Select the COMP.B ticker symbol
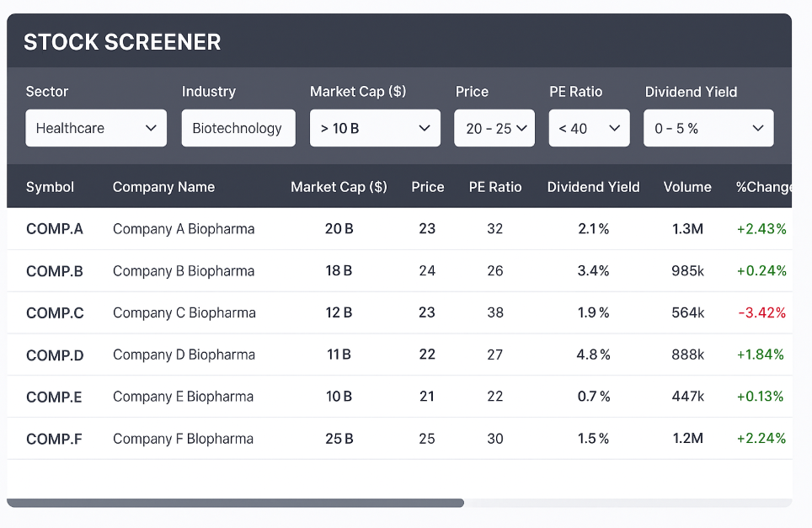The image size is (812, 528). click(55, 271)
